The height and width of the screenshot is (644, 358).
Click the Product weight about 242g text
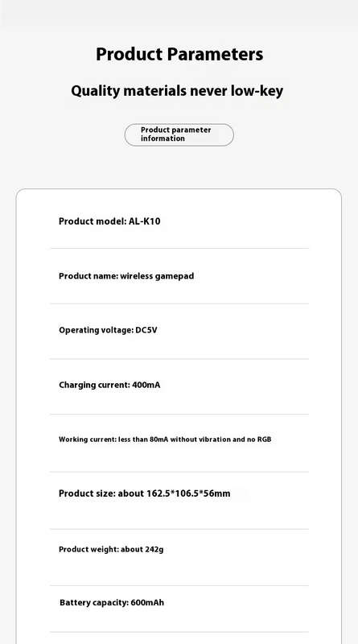pos(111,550)
